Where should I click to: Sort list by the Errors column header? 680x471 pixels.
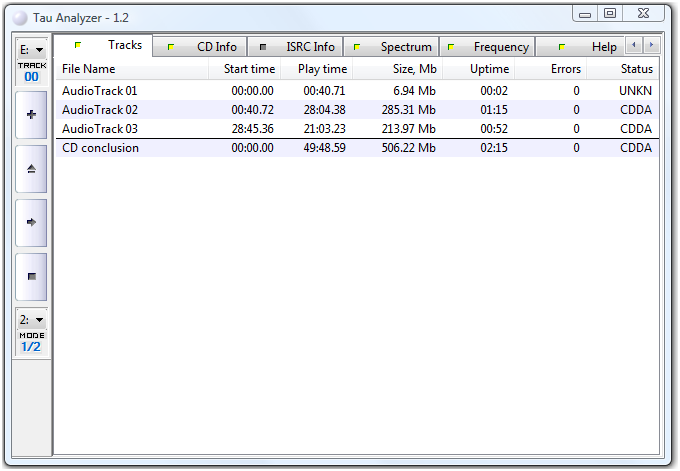coord(553,69)
